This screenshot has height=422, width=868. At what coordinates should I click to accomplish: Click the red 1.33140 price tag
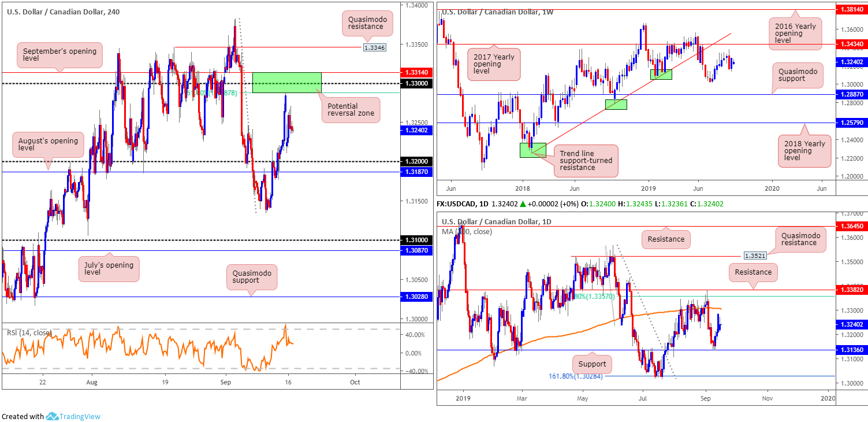416,72
